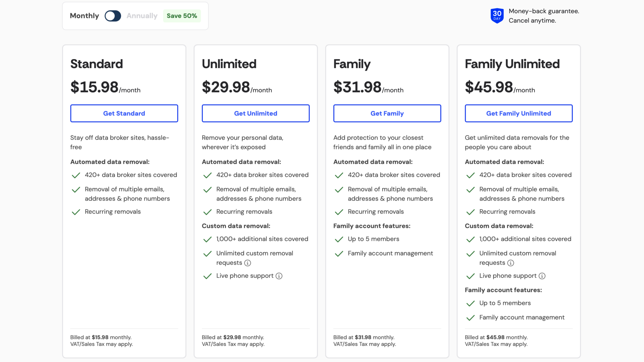Image resolution: width=644 pixels, height=362 pixels.
Task: Toggle the billing switch to Annually
Action: 113,16
